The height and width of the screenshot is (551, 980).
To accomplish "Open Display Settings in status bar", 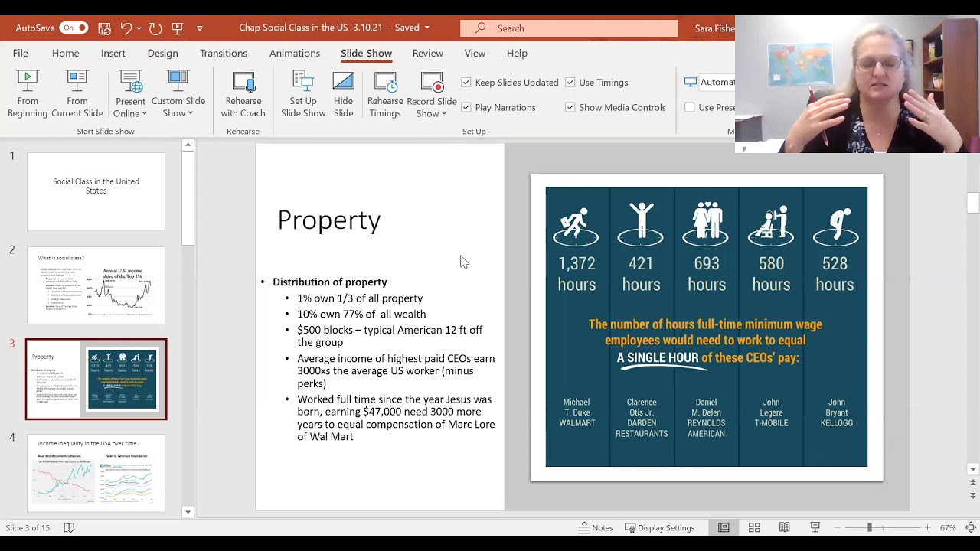I will click(659, 527).
